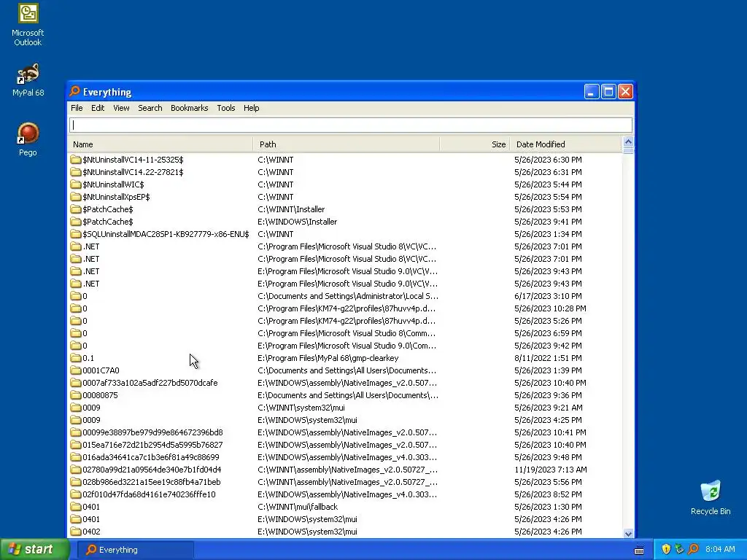Select folder icon of 00080875
This screenshot has width=747, height=560.
(76, 394)
